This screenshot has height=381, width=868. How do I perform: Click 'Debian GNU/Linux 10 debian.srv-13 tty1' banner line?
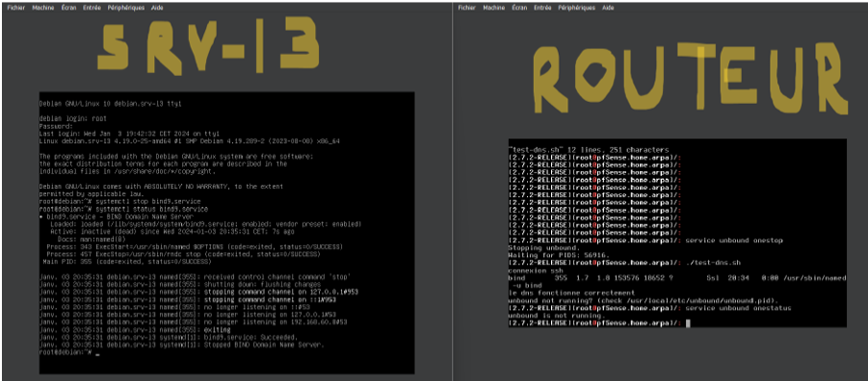click(x=111, y=103)
